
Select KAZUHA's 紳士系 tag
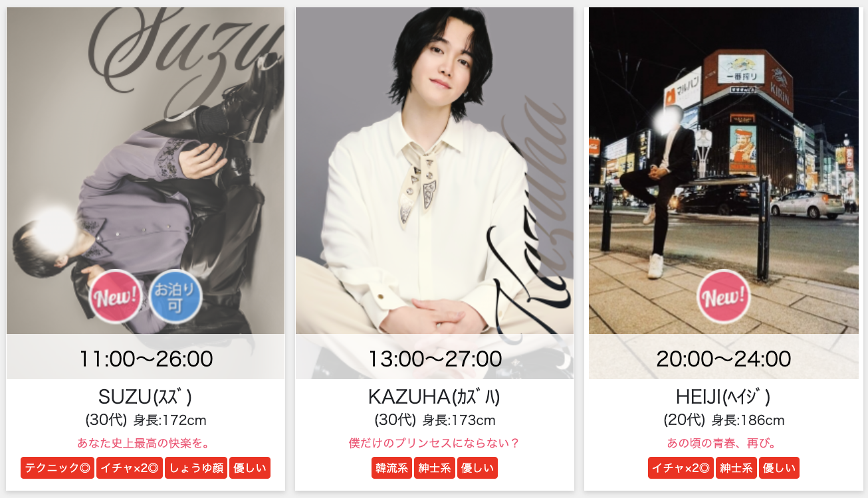point(435,468)
